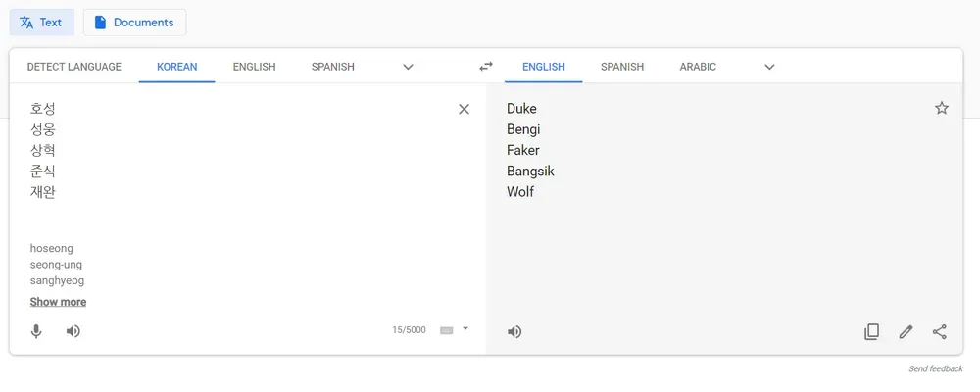The width and height of the screenshot is (980, 392).
Task: Save translation with star icon
Action: 941,108
